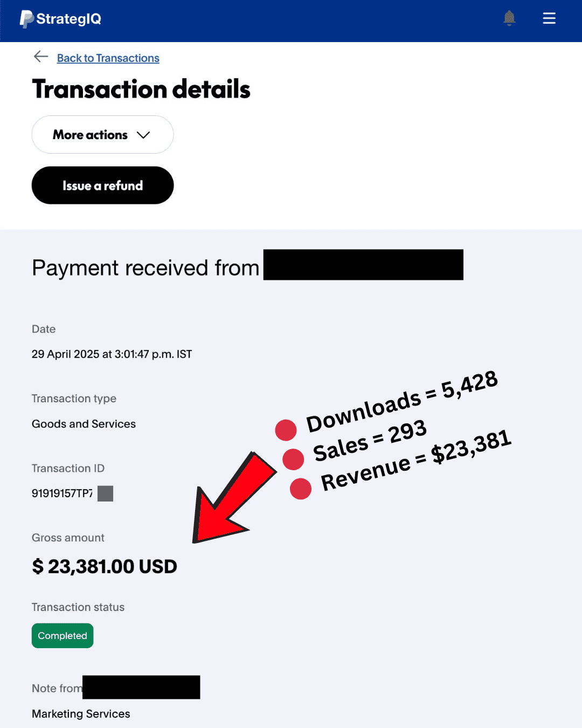Open the notifications bell
This screenshot has height=728, width=582.
[x=509, y=18]
